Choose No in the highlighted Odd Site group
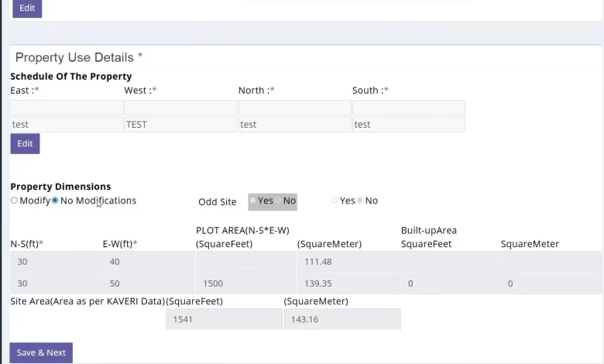 point(278,201)
